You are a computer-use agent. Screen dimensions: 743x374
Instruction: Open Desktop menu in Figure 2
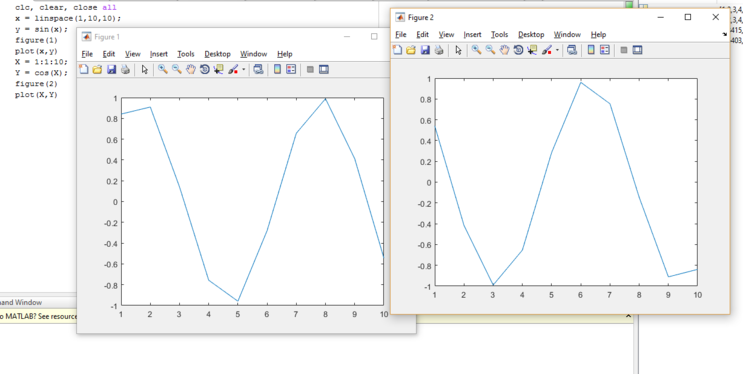(x=531, y=35)
